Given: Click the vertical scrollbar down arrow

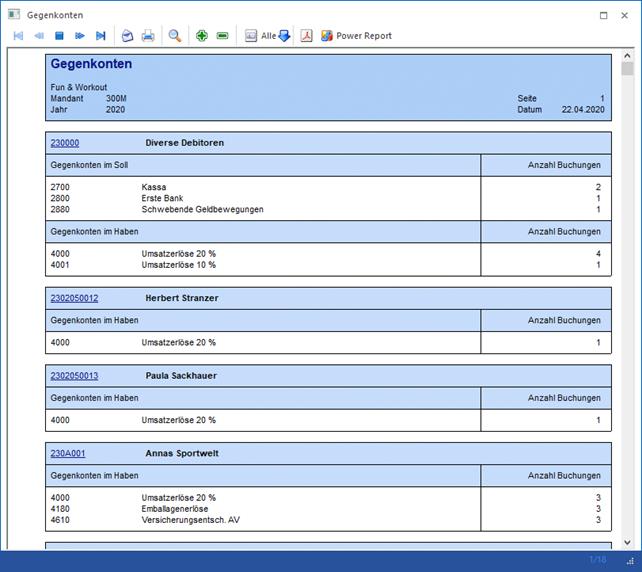Looking at the screenshot, I should click(x=627, y=542).
